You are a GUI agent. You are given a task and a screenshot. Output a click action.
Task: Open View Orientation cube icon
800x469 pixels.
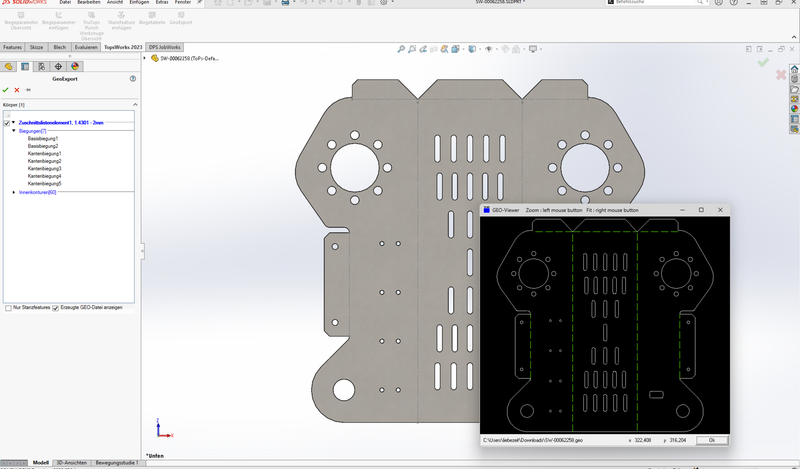tap(455, 49)
